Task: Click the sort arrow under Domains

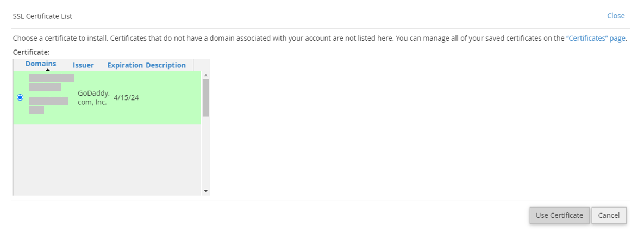Action: tap(48, 70)
